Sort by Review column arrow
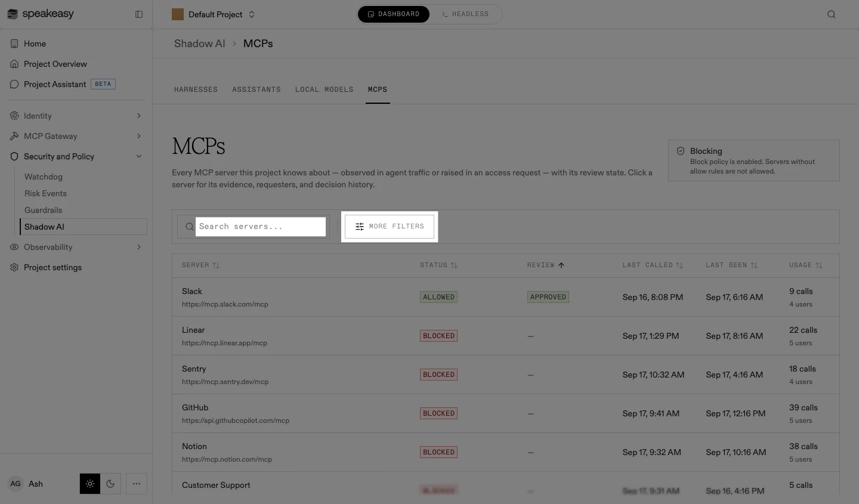The image size is (859, 504). [561, 265]
